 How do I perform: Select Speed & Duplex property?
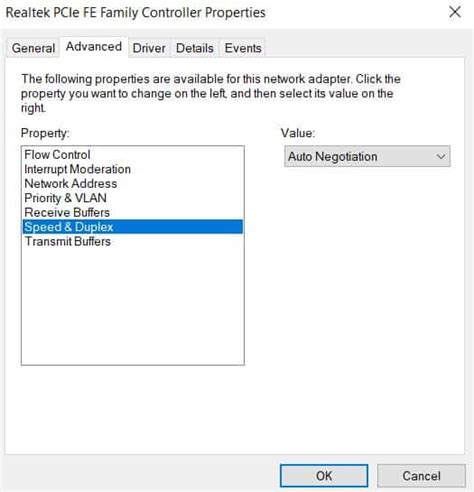pos(133,227)
